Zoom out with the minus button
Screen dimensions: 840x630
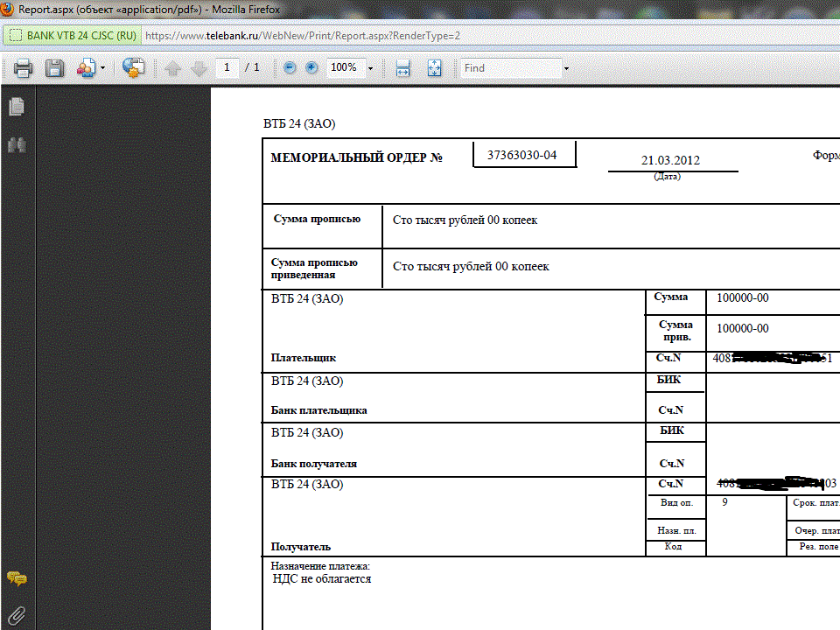(290, 67)
